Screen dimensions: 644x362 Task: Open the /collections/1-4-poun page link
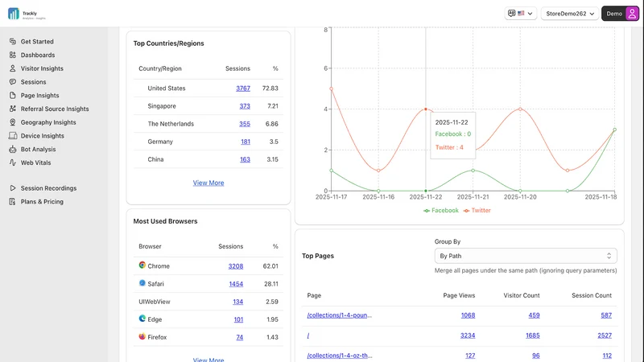click(339, 315)
